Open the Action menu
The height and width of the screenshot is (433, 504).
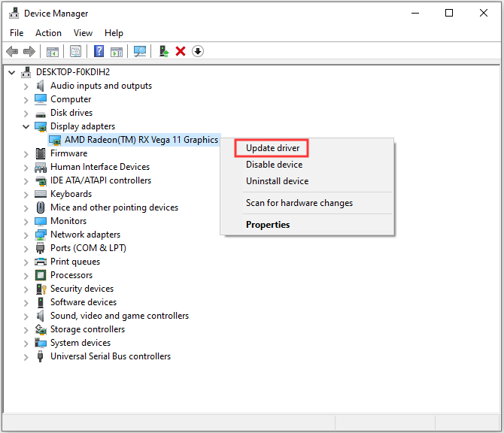48,33
